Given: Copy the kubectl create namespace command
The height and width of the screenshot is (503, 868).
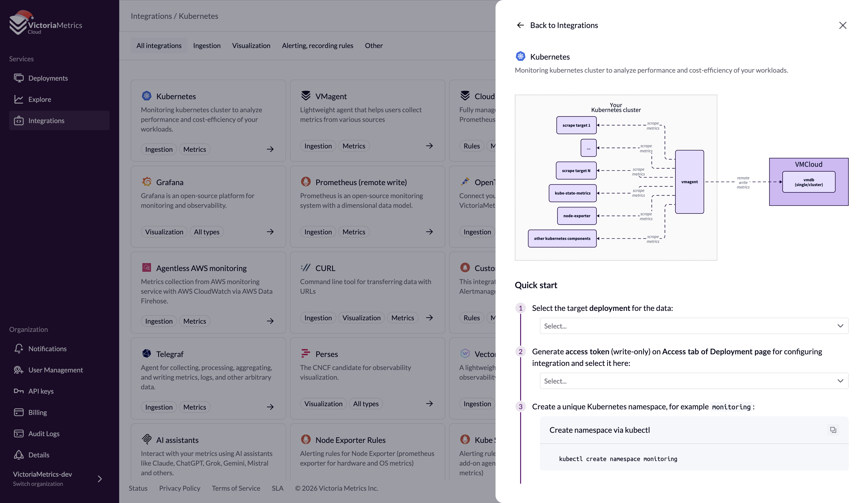Looking at the screenshot, I should click(x=833, y=430).
